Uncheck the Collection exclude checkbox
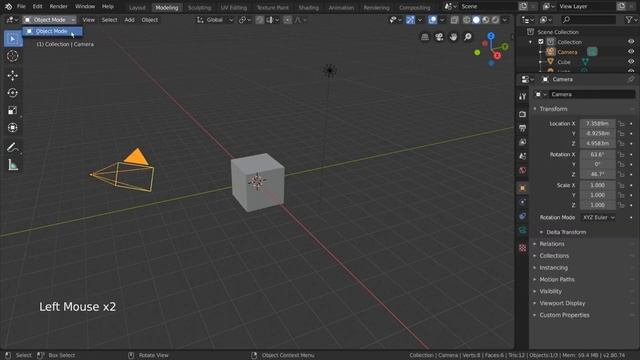640x360 pixels. 541,42
